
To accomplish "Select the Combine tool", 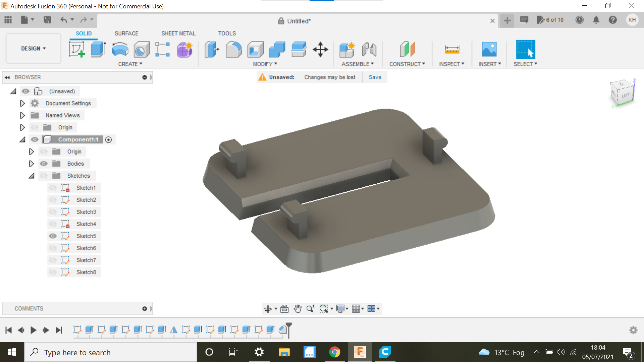I will coord(277,50).
